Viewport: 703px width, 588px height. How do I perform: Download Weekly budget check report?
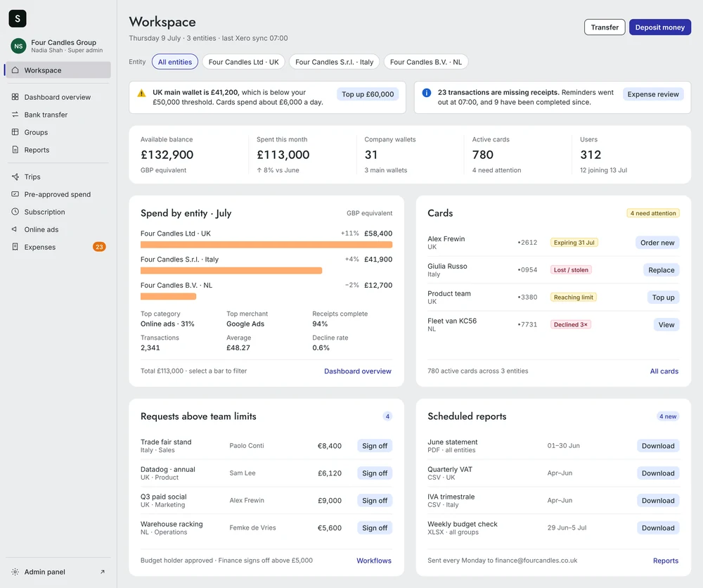point(658,528)
